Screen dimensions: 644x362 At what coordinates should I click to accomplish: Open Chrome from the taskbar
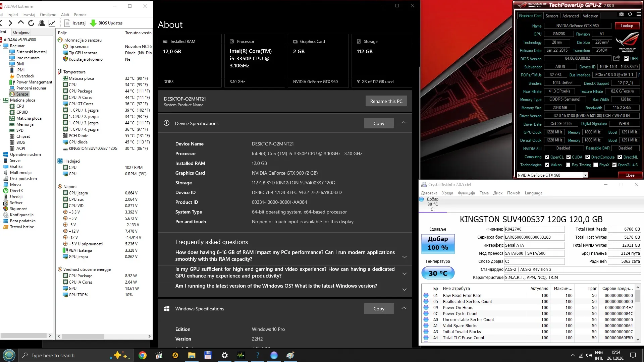[x=143, y=355]
